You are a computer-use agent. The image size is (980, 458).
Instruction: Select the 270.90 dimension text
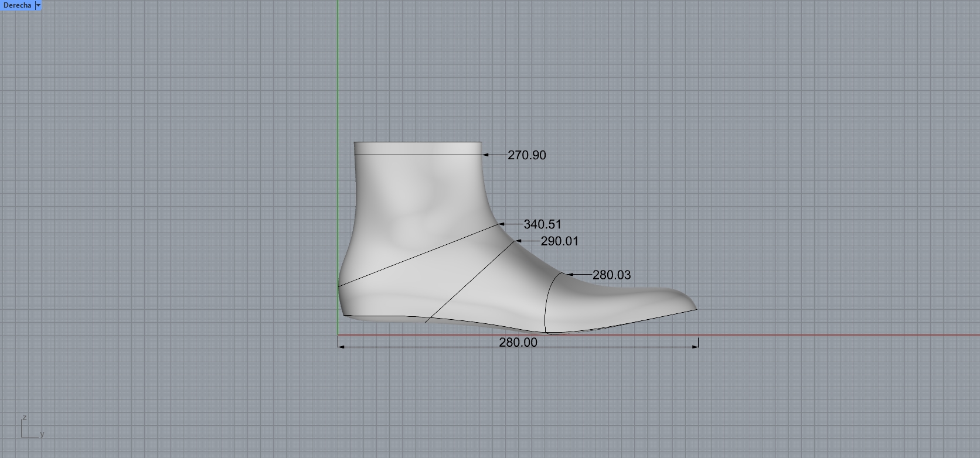point(526,155)
